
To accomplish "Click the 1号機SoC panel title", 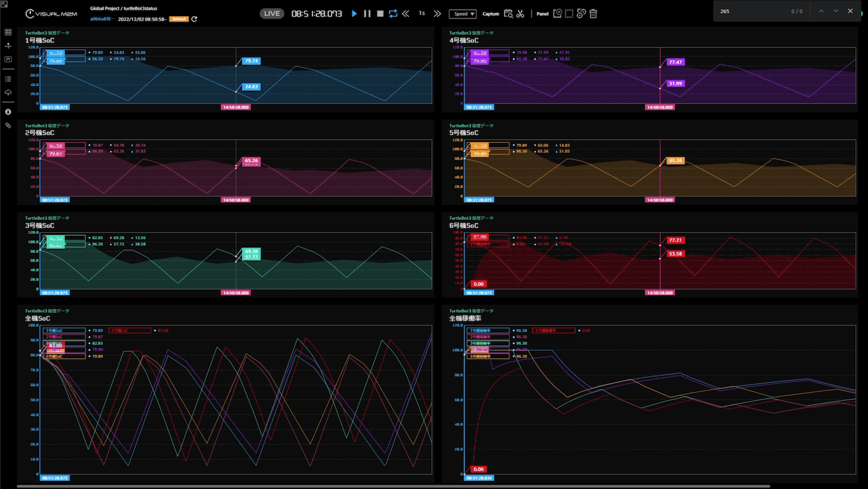I will (x=40, y=41).
